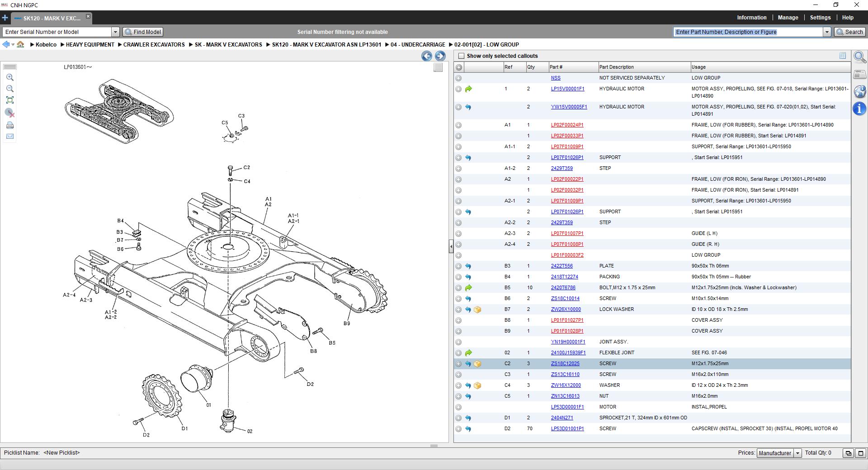Sort by the Part Description column header

[x=644, y=67]
